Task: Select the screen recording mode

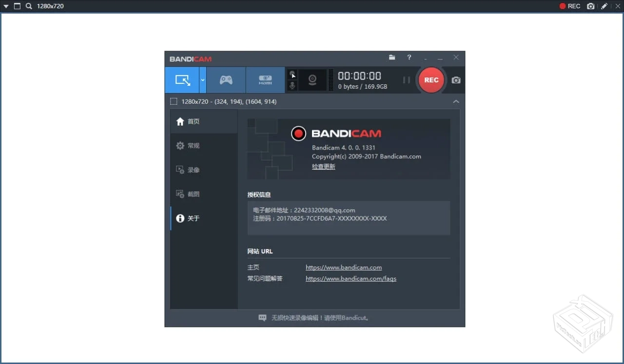Action: tap(183, 80)
